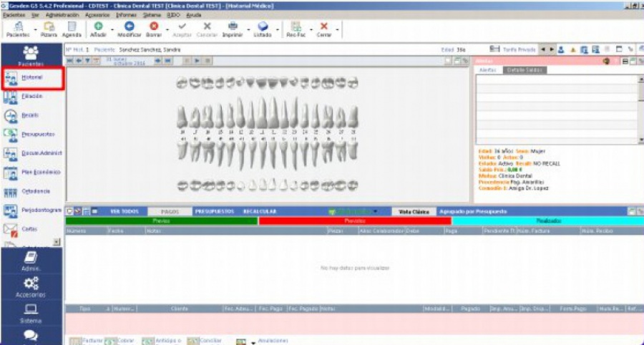This screenshot has height=345, width=644.
Task: Click the play button in date toolbar
Action: [197, 61]
